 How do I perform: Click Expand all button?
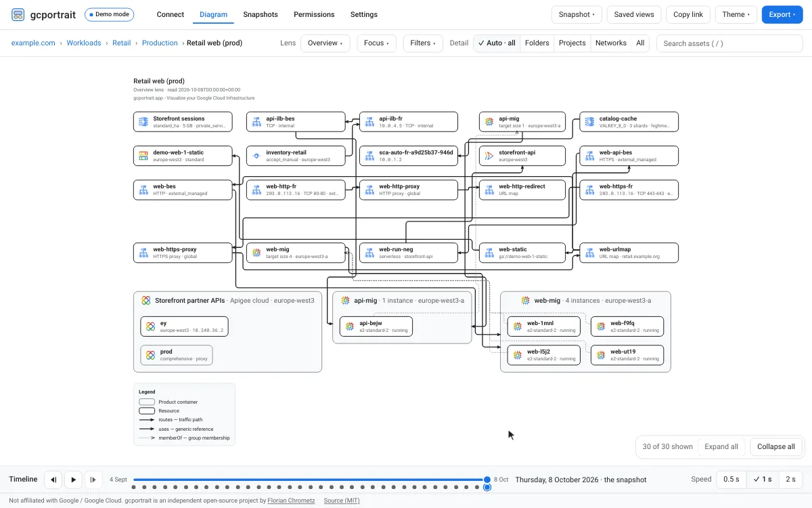tap(721, 446)
